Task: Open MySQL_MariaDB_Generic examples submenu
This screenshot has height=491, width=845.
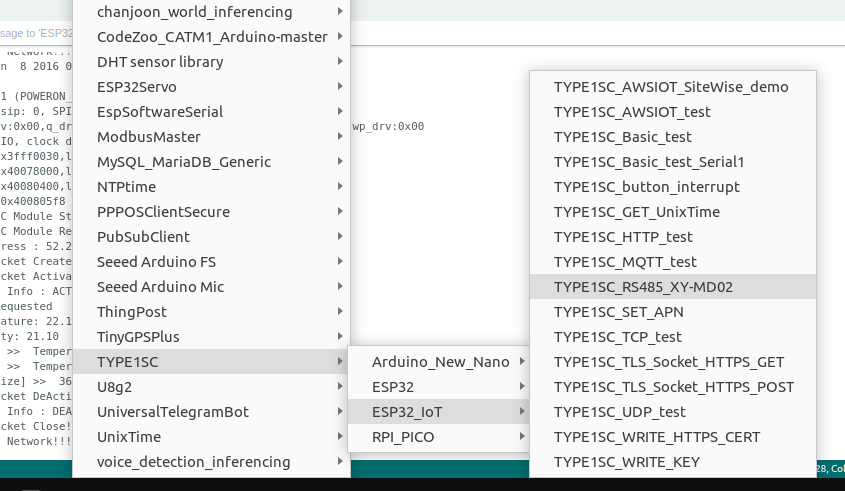Action: click(211, 162)
